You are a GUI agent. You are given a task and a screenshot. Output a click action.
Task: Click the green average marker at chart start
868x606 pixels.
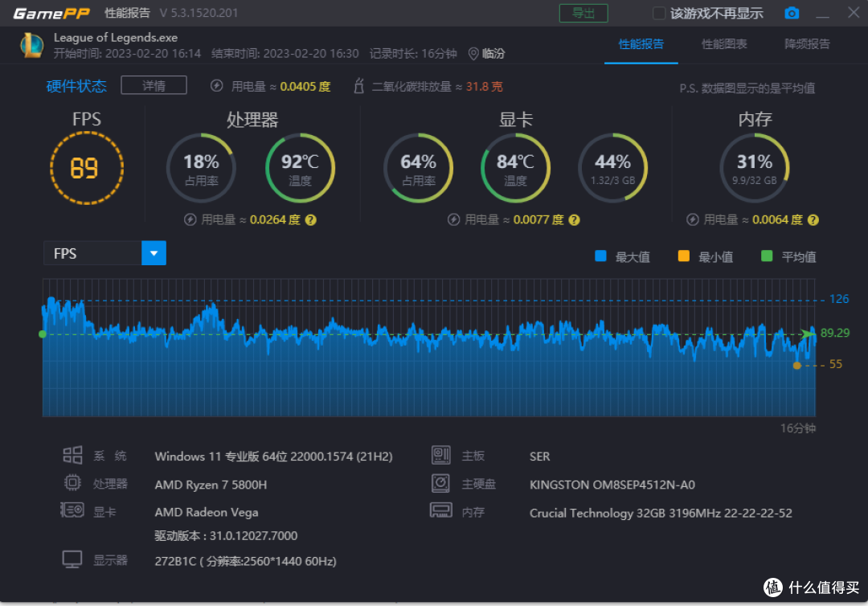(43, 334)
